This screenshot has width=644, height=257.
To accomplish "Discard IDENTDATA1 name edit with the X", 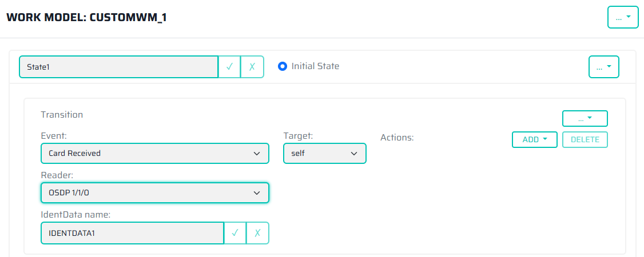I will (x=257, y=233).
